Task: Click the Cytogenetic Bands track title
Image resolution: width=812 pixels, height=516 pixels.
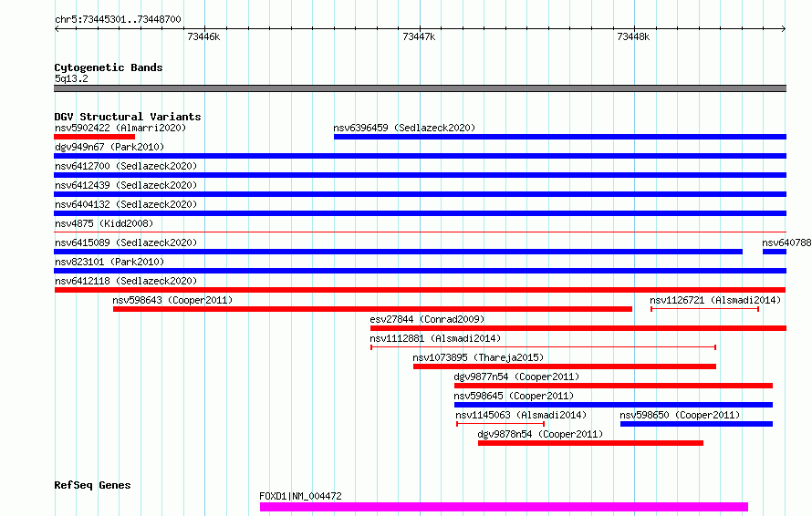Action: (109, 67)
